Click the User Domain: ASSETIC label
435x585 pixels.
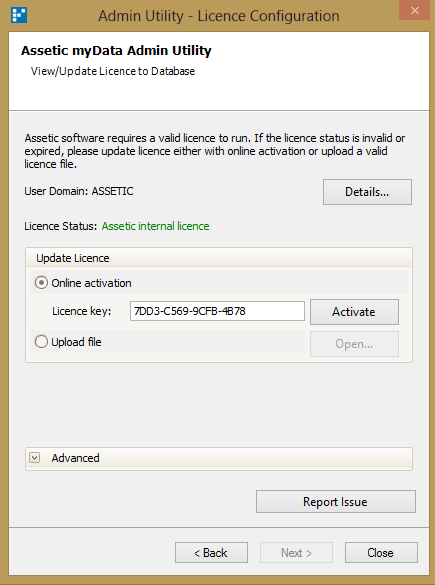pos(79,191)
